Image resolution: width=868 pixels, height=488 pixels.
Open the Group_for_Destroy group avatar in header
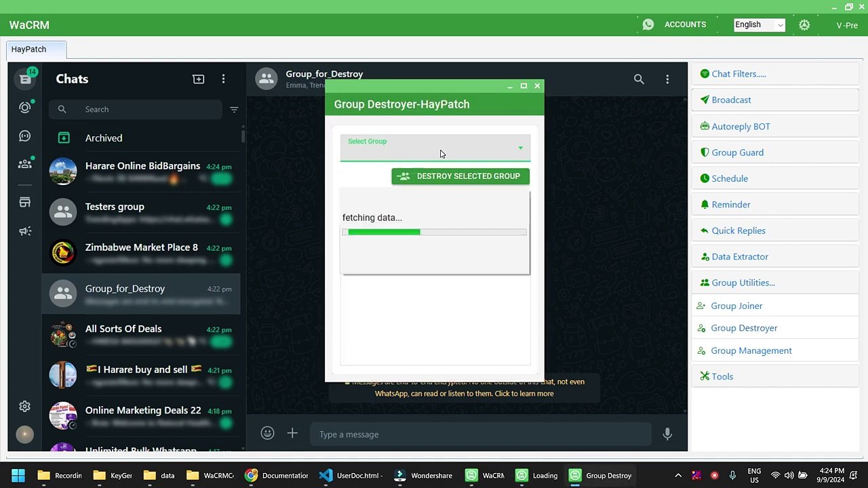[267, 79]
